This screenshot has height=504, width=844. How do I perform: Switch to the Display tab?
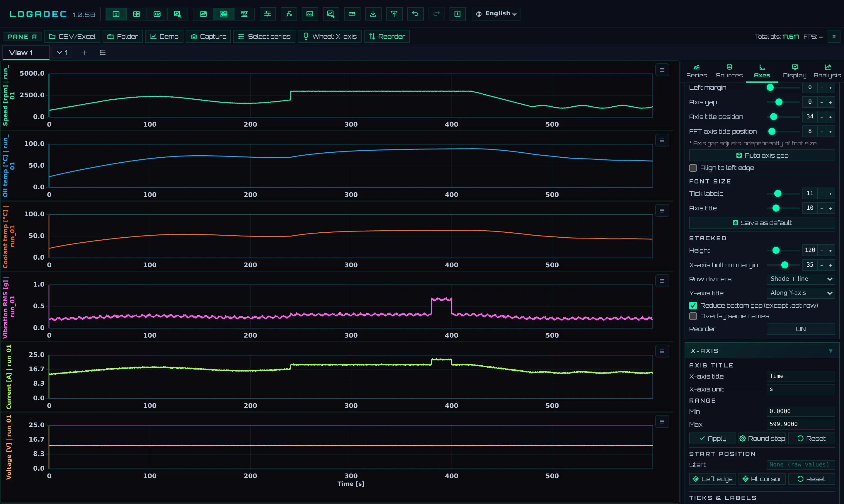794,71
